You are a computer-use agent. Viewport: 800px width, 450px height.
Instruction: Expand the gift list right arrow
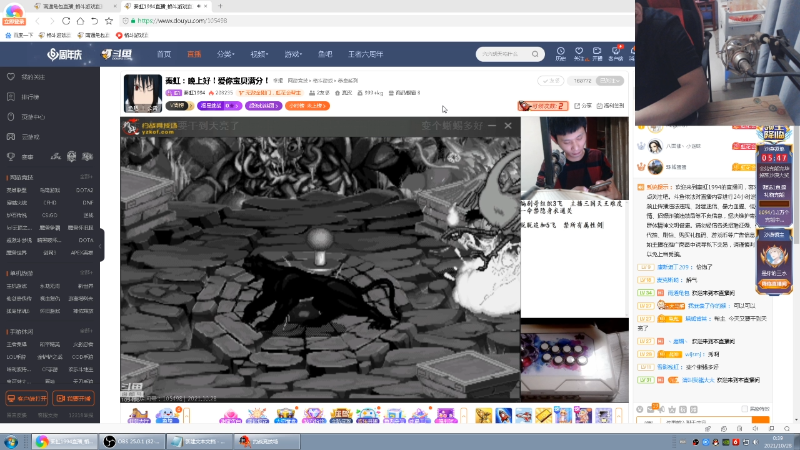pyautogui.click(x=619, y=416)
